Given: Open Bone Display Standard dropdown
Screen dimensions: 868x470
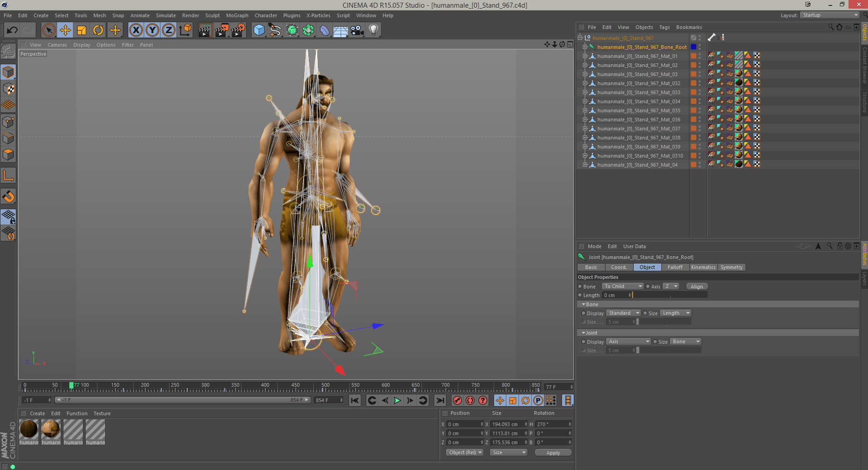Looking at the screenshot, I should point(623,313).
